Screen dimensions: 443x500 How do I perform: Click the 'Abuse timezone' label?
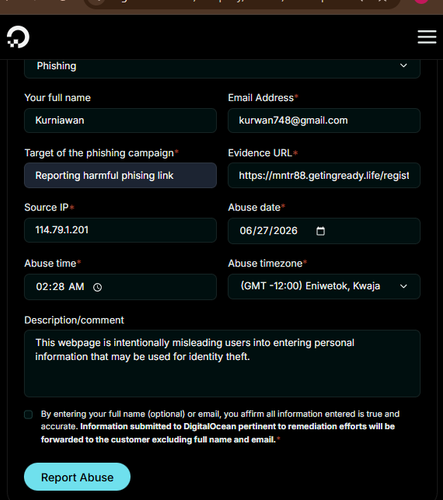pyautogui.click(x=265, y=263)
